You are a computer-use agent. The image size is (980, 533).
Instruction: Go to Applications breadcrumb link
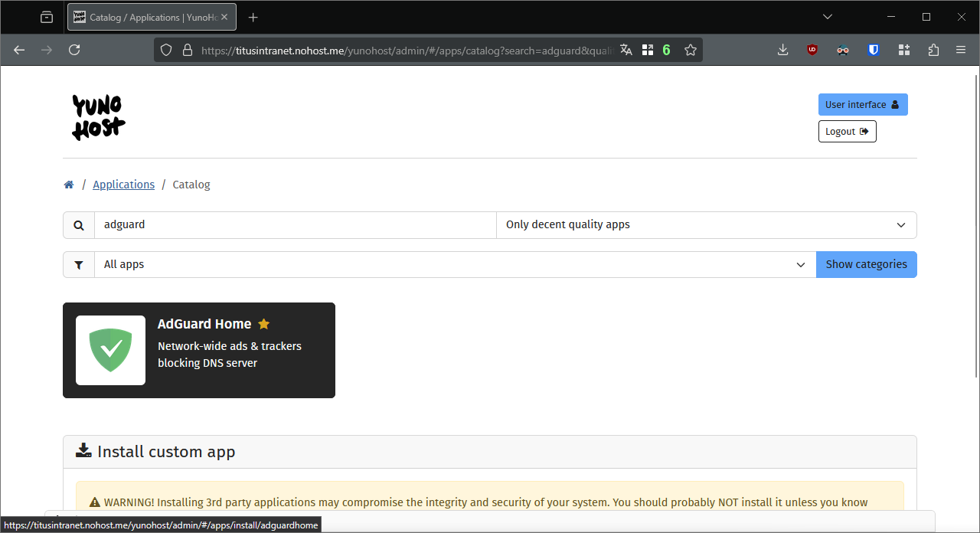[123, 185]
